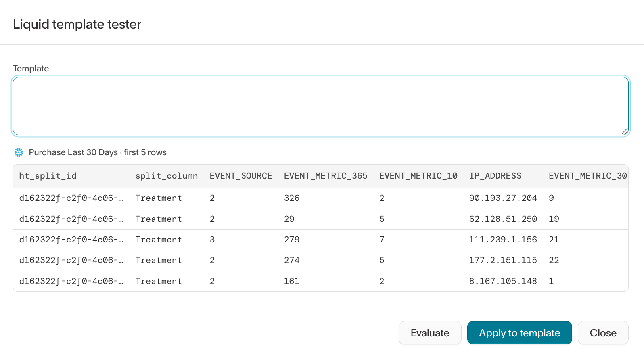Select the EVENT_METRIC_10 column header
The height and width of the screenshot is (359, 644).
pyautogui.click(x=418, y=176)
